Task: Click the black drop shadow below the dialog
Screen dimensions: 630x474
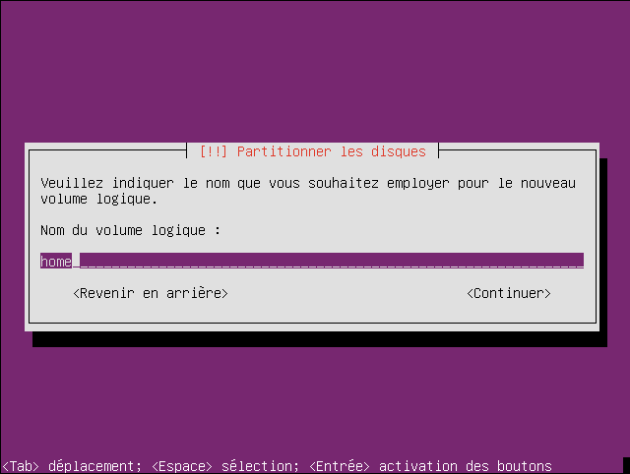Action: click(x=319, y=339)
